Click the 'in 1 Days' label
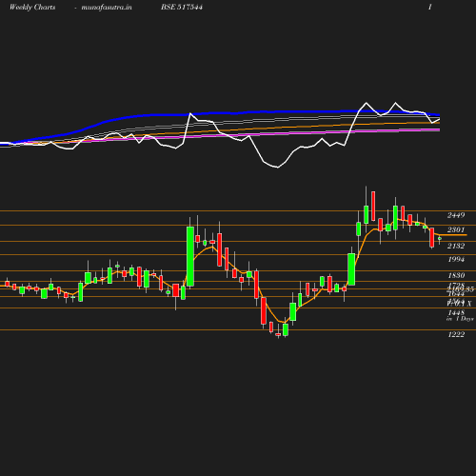 pyautogui.click(x=460, y=319)
